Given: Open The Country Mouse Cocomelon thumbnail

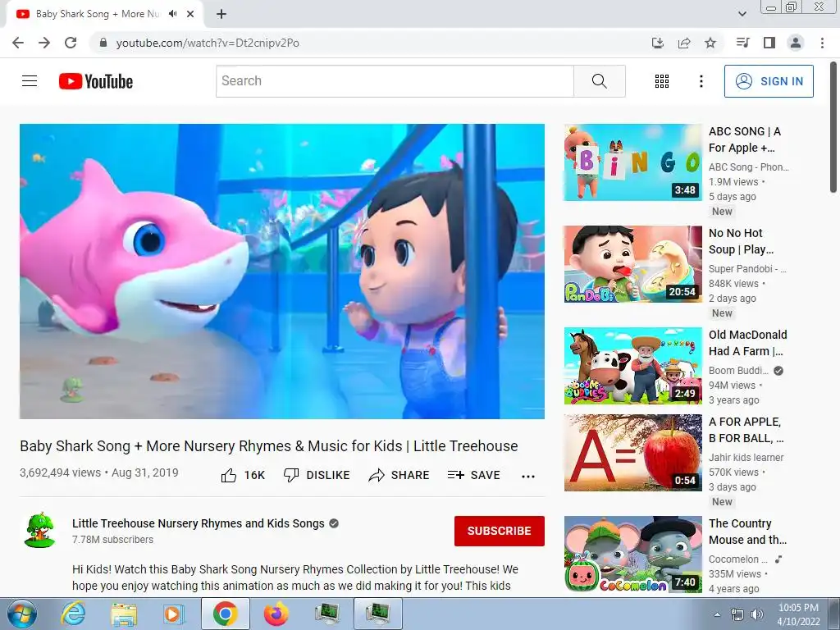Looking at the screenshot, I should point(632,555).
